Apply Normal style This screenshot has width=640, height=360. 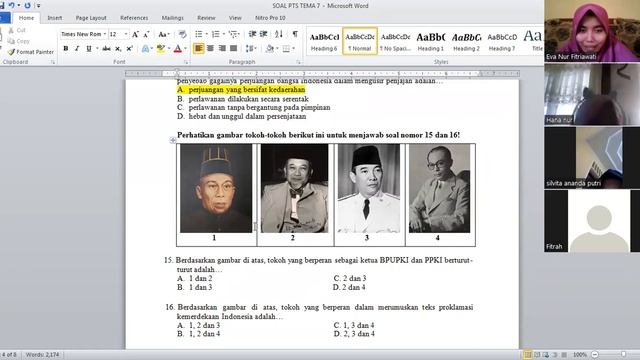360,42
